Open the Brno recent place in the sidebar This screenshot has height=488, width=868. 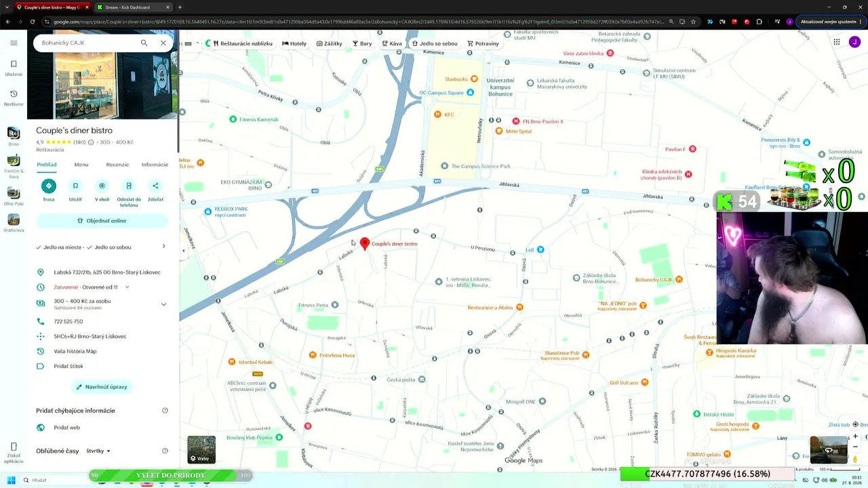click(x=14, y=136)
